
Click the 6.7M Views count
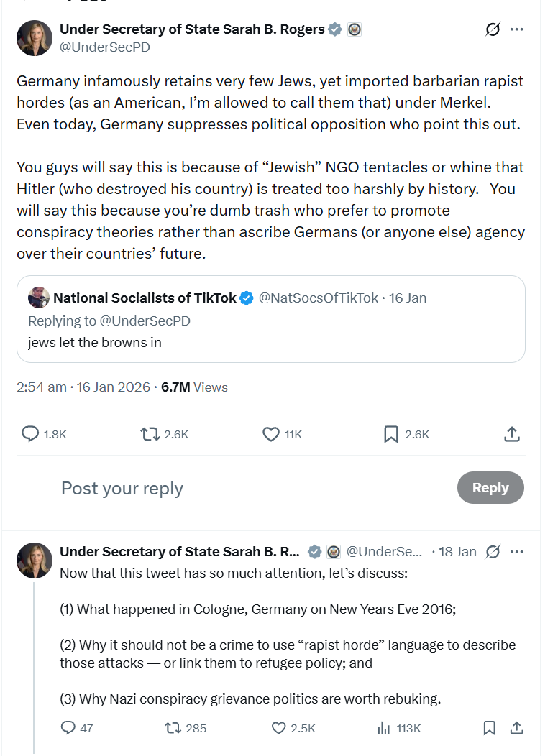pos(194,387)
